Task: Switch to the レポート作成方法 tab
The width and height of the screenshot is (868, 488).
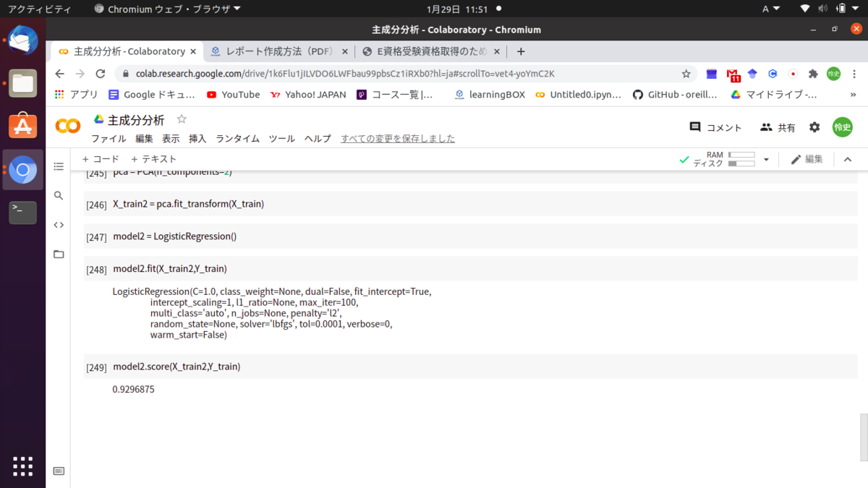Action: [x=278, y=51]
